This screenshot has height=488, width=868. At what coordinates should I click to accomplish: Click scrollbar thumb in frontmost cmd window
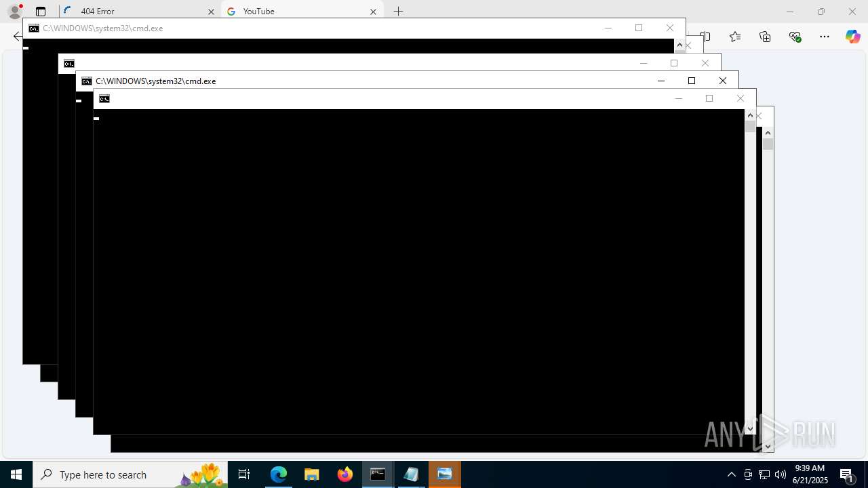[x=750, y=126]
